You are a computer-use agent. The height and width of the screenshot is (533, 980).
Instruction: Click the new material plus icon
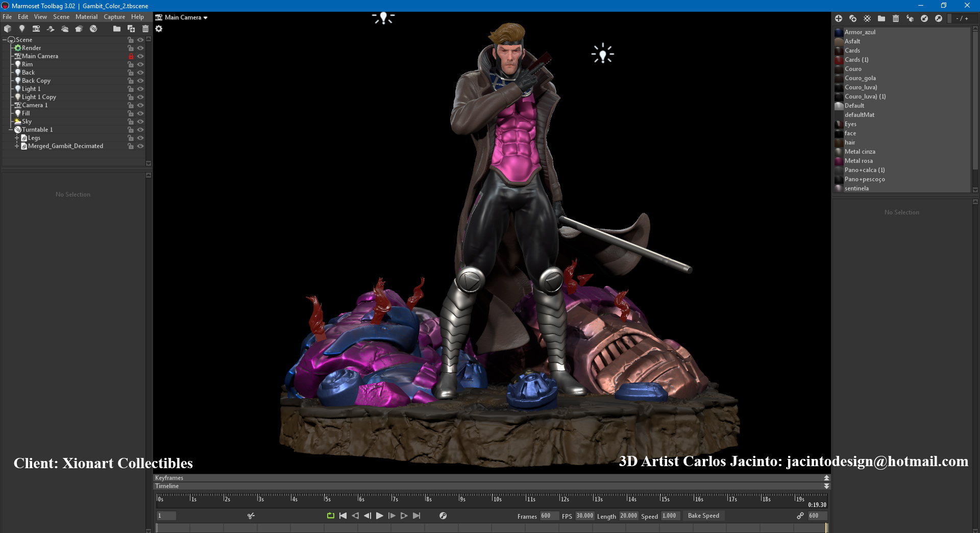[839, 18]
